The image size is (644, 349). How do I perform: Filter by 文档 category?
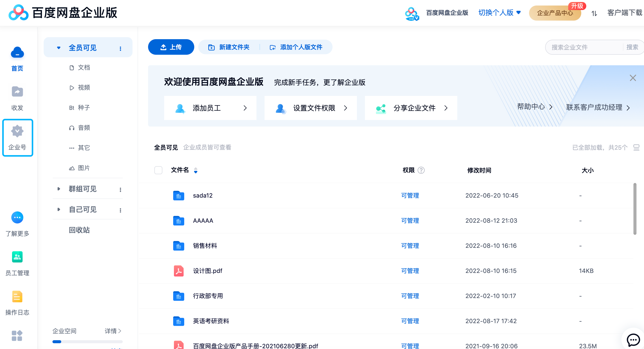click(x=79, y=68)
